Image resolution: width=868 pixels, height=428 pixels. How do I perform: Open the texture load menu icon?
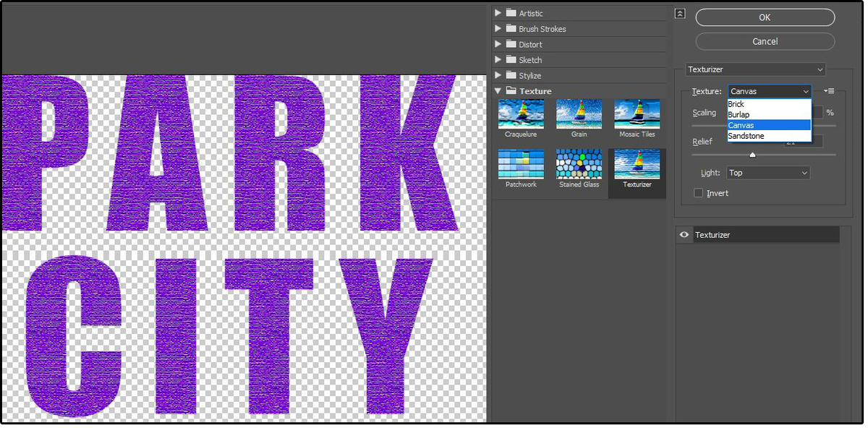tap(829, 91)
